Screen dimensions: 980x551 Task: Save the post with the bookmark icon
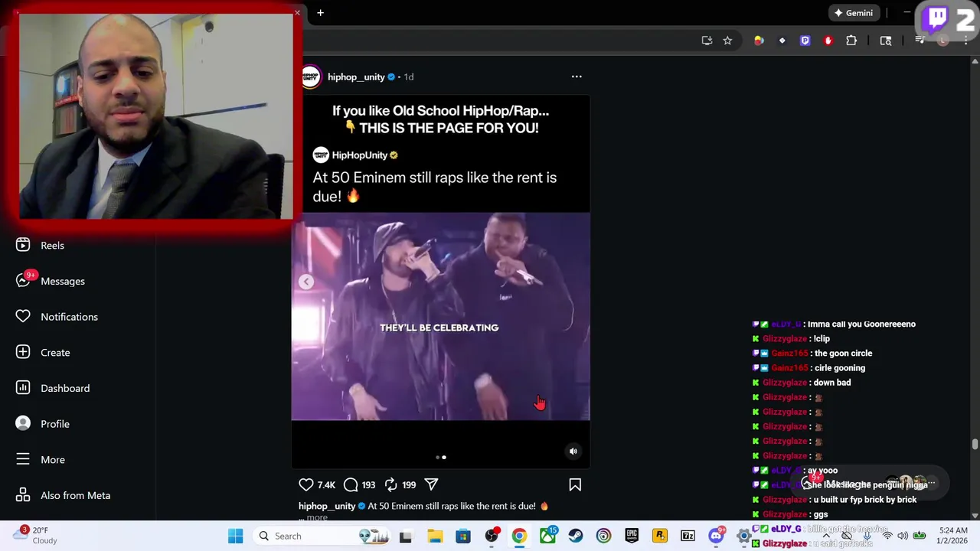click(x=575, y=484)
